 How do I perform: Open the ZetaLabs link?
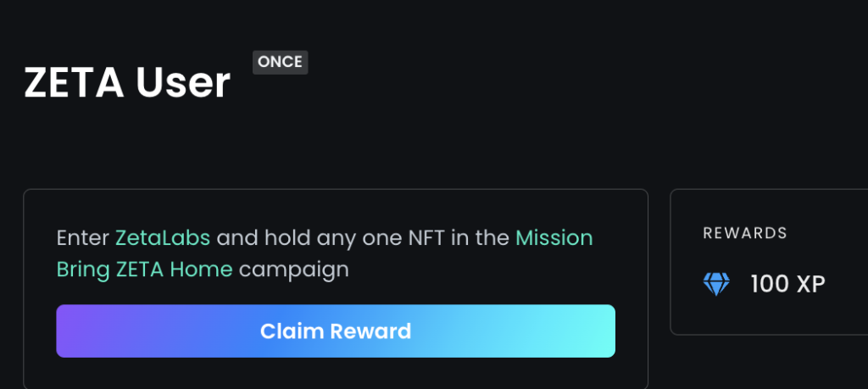[x=163, y=238]
